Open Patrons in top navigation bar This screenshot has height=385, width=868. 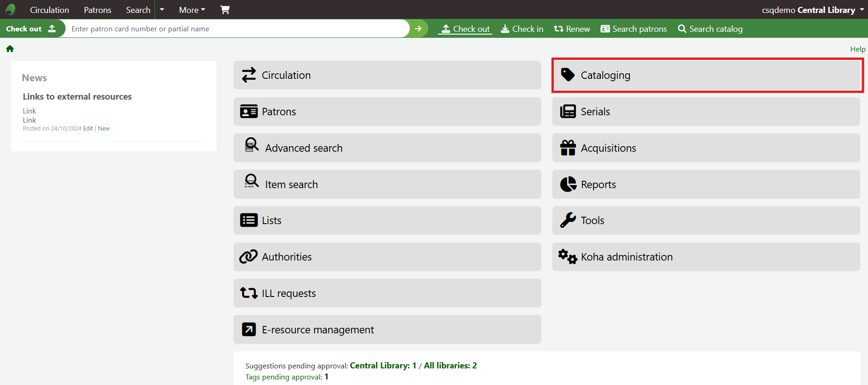[97, 10]
